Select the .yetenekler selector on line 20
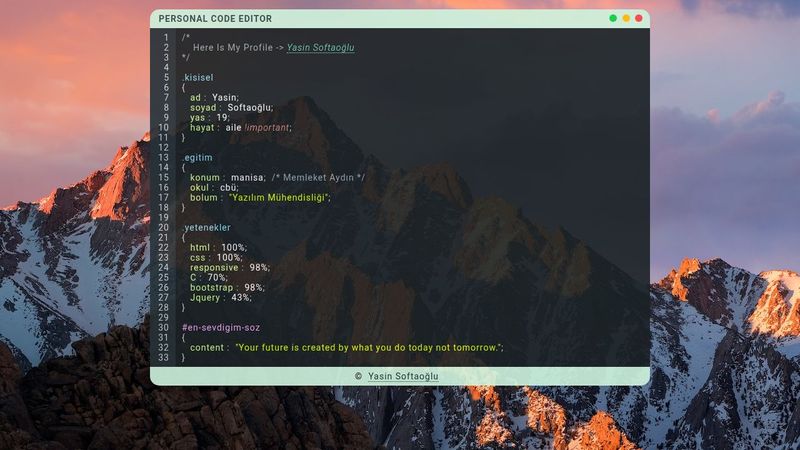The height and width of the screenshot is (450, 800). [x=206, y=227]
